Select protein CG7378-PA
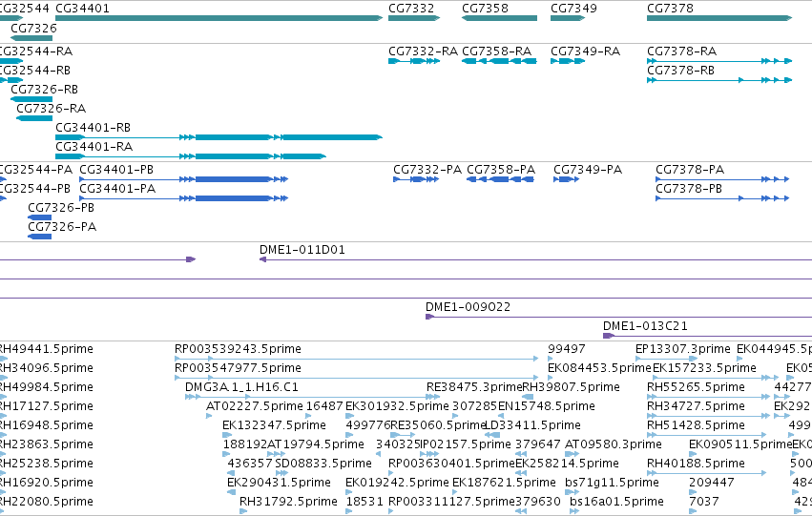This screenshot has height=516, width=812. pos(722,179)
